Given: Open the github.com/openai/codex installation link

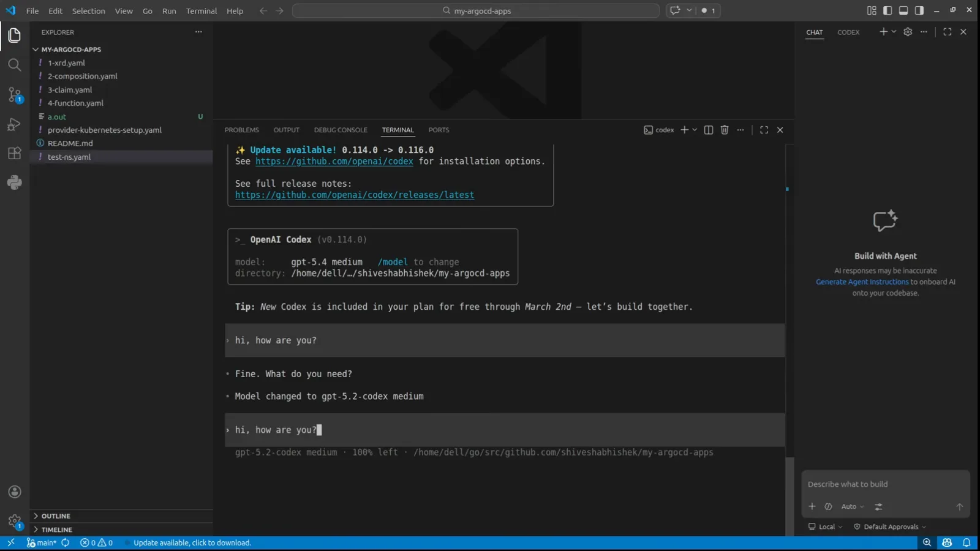Looking at the screenshot, I should tap(334, 161).
